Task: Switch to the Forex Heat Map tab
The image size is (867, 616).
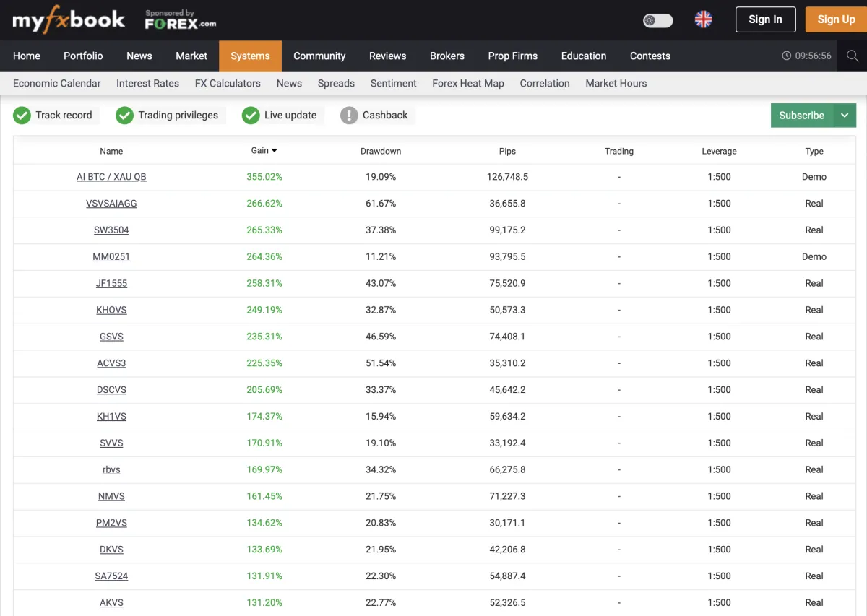Action: pos(467,83)
